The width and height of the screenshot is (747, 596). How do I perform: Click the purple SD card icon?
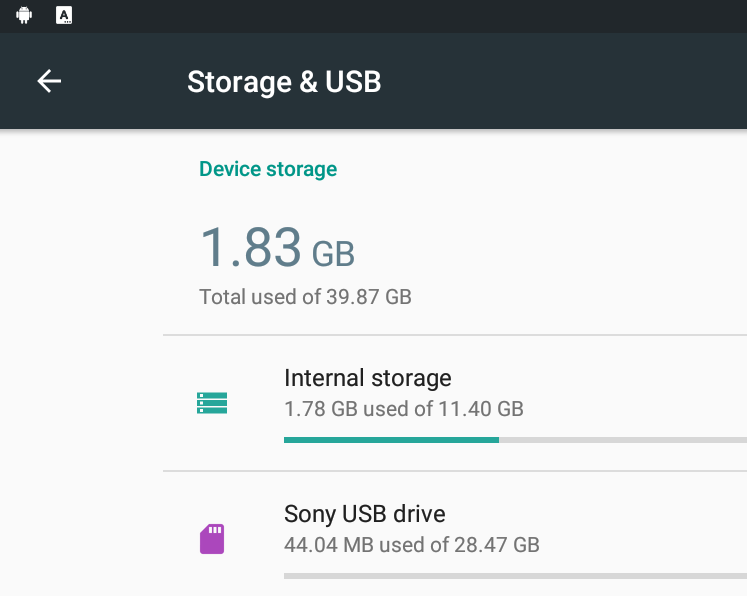point(212,539)
